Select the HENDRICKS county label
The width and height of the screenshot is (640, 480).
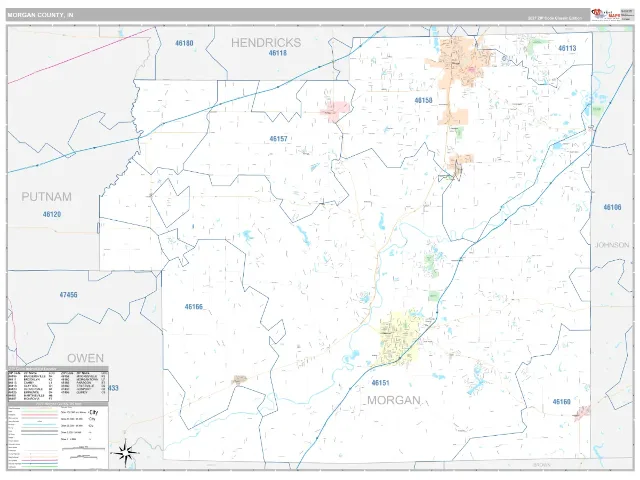(266, 42)
